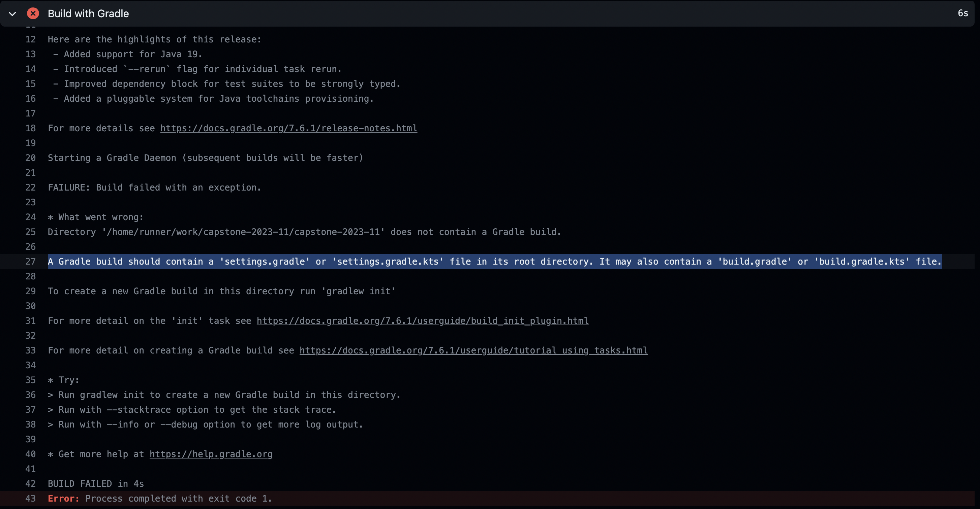Click line number 12

[30, 39]
